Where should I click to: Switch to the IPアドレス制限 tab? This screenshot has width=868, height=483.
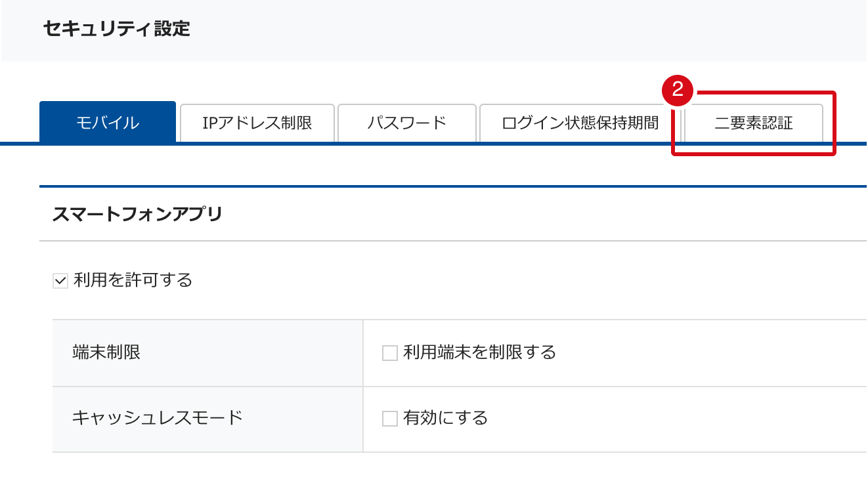pos(257,123)
